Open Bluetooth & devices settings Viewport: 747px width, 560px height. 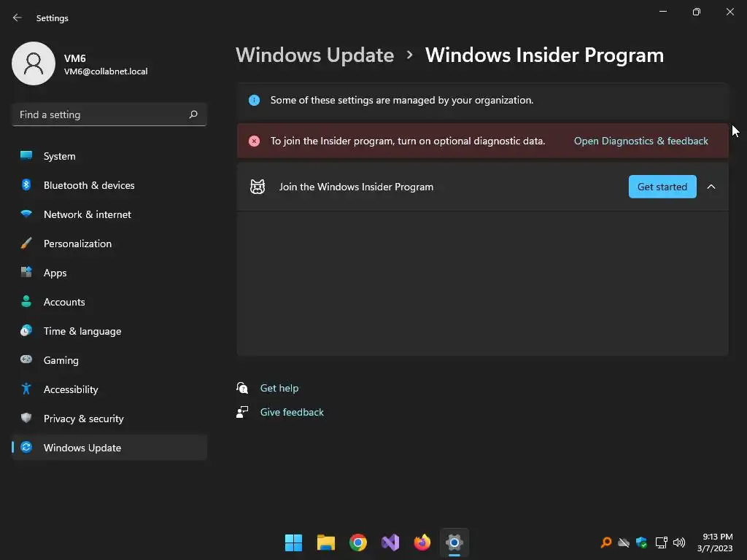point(109,185)
